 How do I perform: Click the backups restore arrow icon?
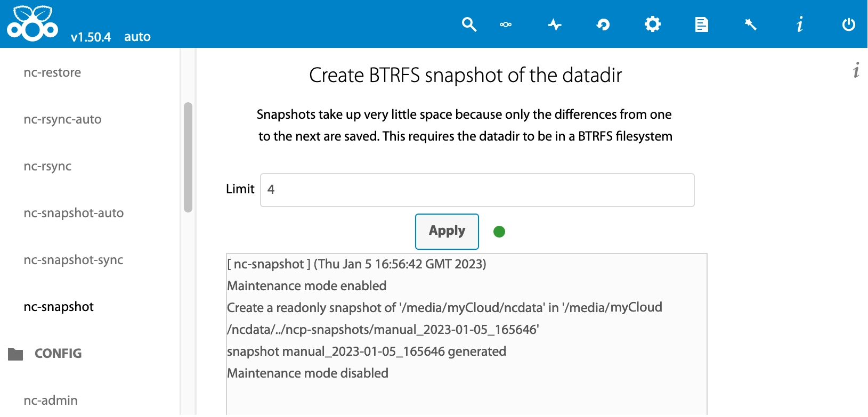tap(603, 24)
